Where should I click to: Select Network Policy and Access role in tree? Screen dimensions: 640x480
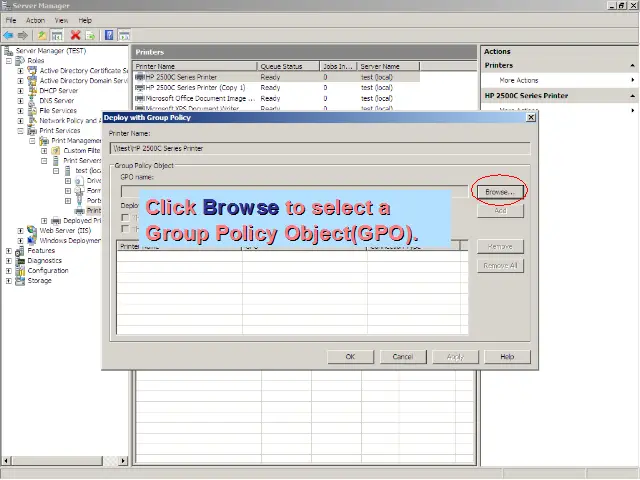coord(70,121)
